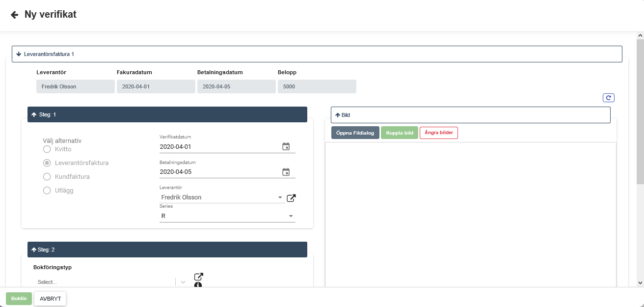Select the Kvitto radio option

point(47,149)
